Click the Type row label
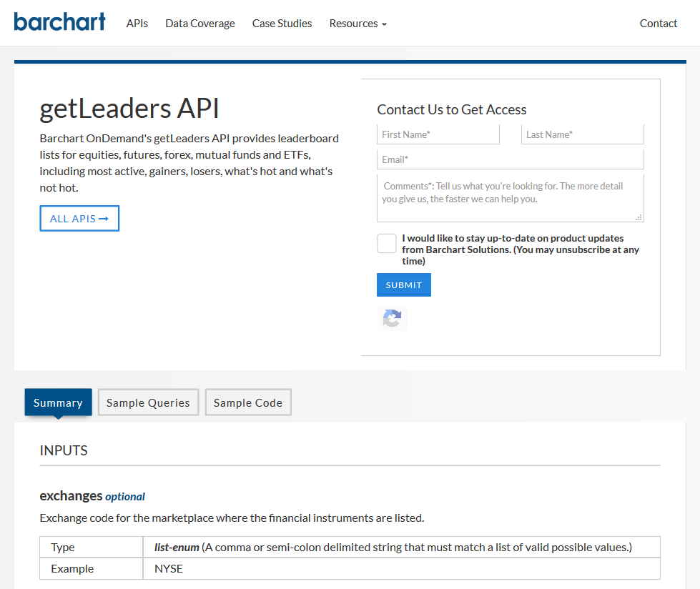Image resolution: width=700 pixels, height=589 pixels. pyautogui.click(x=63, y=548)
